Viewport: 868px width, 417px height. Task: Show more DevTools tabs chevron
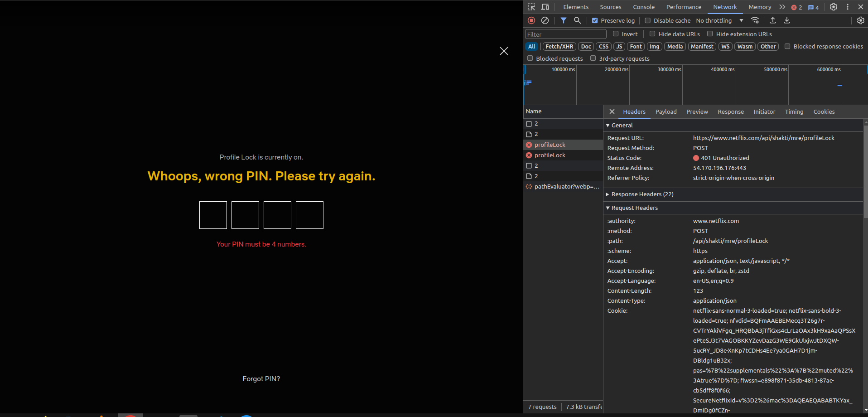click(x=782, y=7)
